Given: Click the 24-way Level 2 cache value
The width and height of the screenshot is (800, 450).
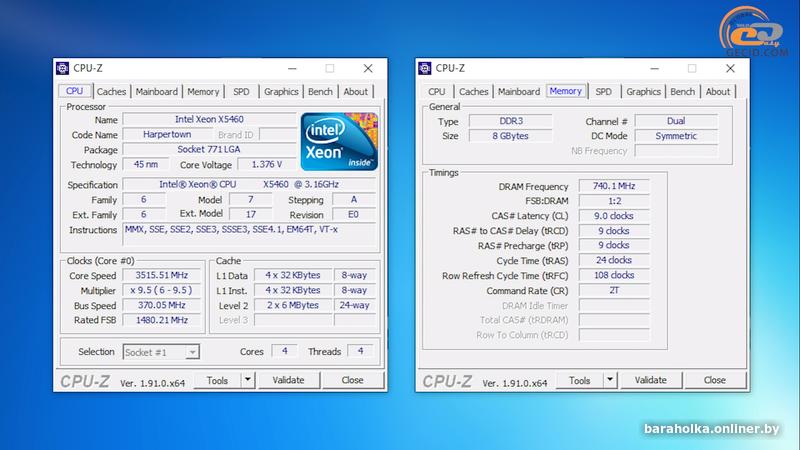Looking at the screenshot, I should (355, 305).
